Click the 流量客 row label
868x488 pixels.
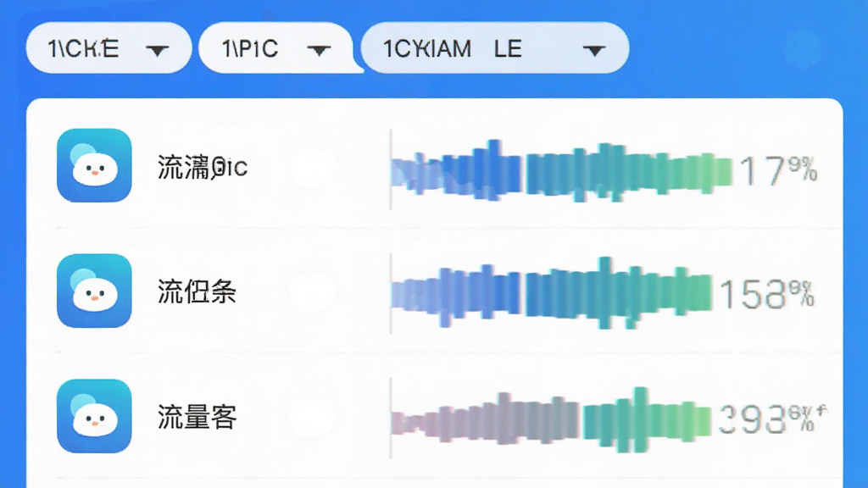[197, 417]
